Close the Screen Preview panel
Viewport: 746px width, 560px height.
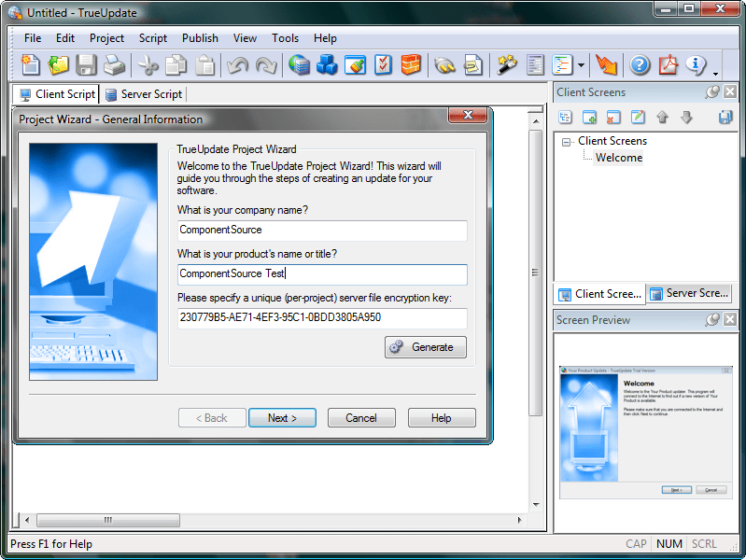click(x=730, y=319)
